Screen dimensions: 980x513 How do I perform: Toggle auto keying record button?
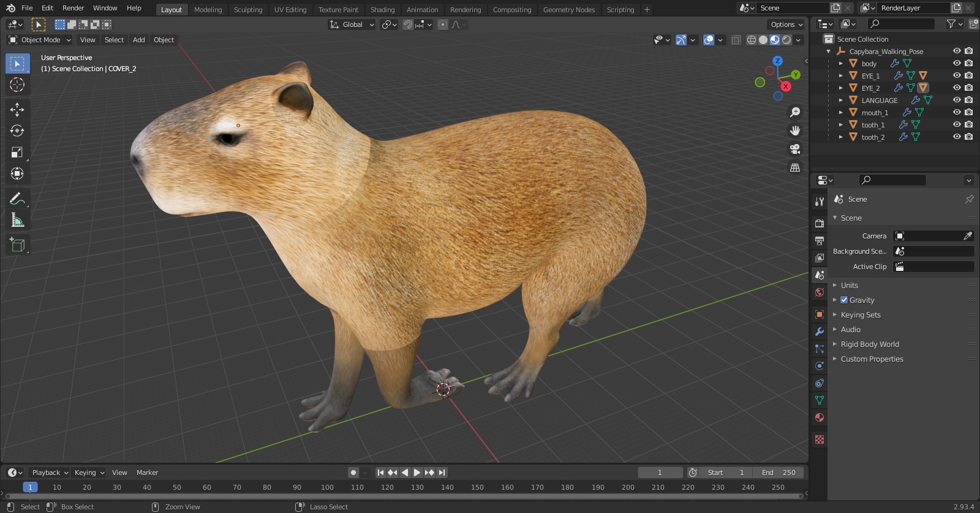coord(353,473)
